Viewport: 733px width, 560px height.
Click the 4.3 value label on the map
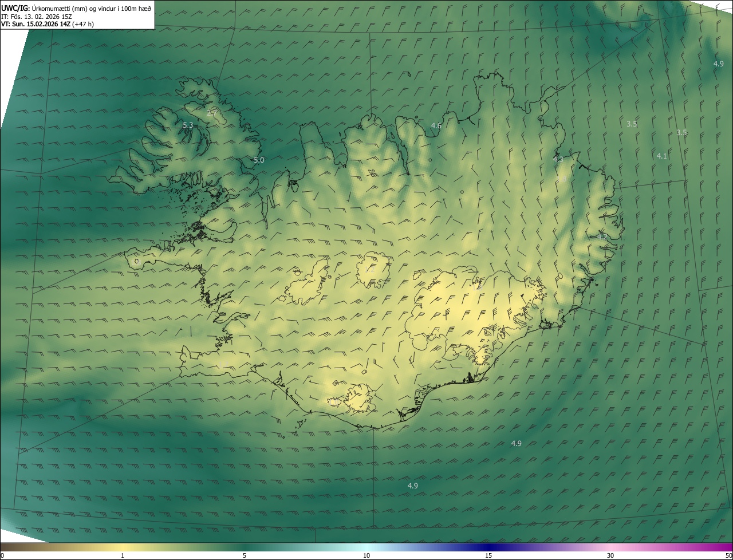(558, 159)
